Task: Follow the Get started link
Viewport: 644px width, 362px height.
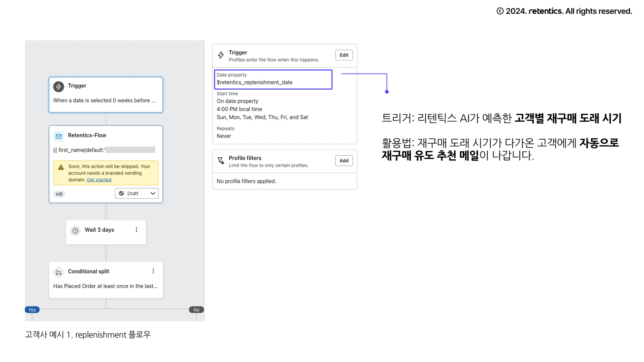Action: [x=99, y=180]
